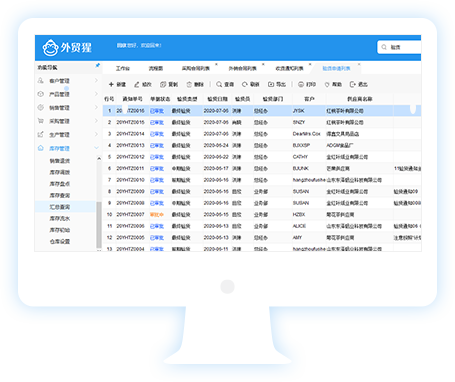
Task: Click the 退出 (exit) toolbar icon
Action: pos(353,84)
